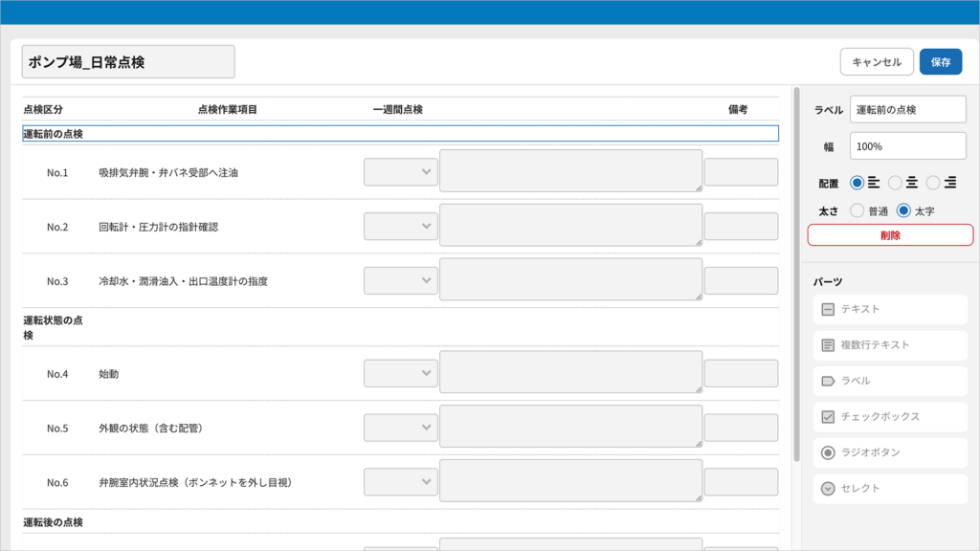Add a ラジオボタン part
This screenshot has width=980, height=551.
(890, 452)
